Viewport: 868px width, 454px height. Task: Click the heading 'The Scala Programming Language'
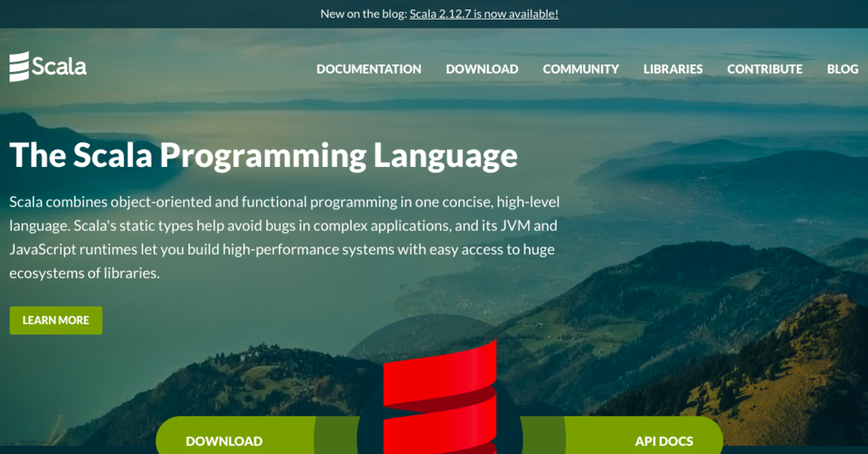click(x=264, y=155)
